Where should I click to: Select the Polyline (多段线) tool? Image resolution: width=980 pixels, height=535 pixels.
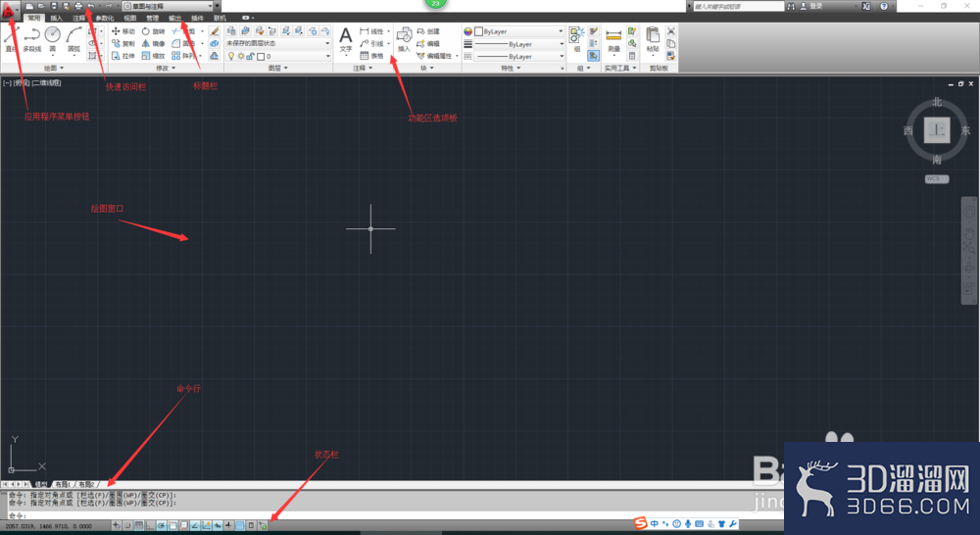click(32, 38)
